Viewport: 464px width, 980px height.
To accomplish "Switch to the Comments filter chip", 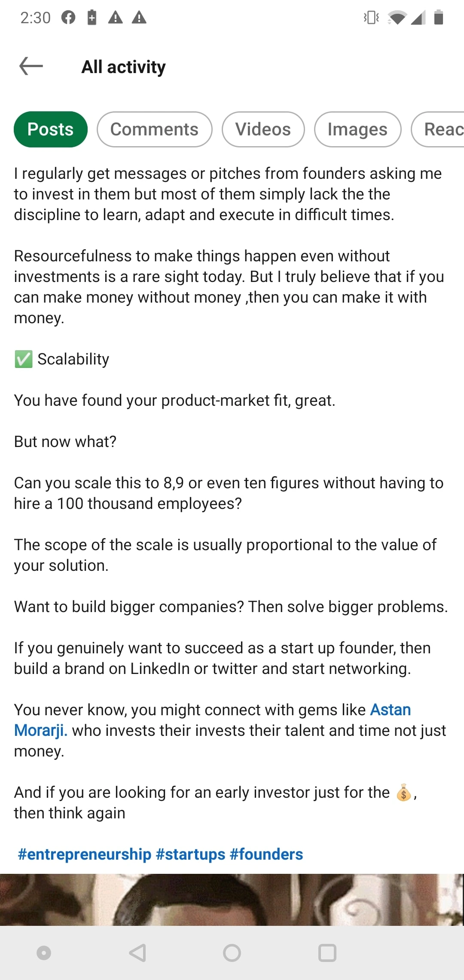I will (x=155, y=129).
